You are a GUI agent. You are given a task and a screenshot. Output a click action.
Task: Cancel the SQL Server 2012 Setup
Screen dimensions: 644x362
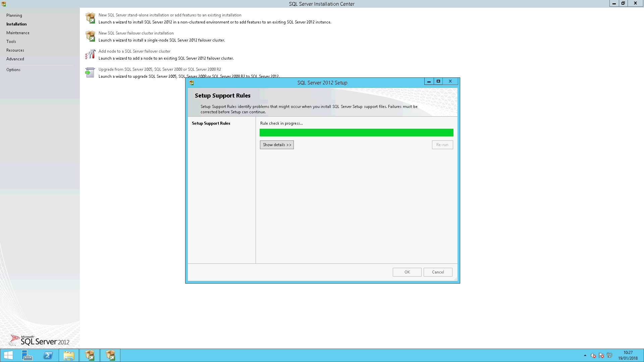point(438,272)
